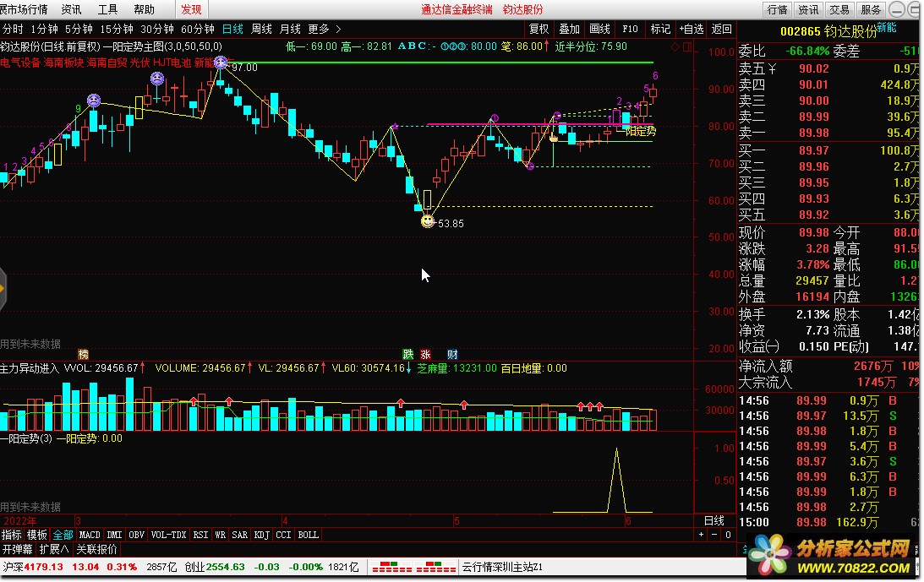Select the KDJ indicator
This screenshot has height=582, width=924.
261,535
